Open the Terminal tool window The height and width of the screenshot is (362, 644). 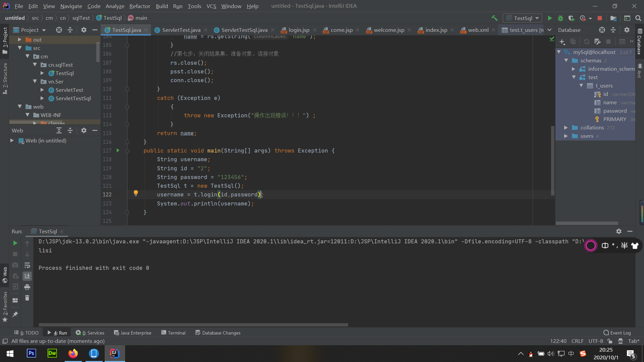tap(173, 333)
